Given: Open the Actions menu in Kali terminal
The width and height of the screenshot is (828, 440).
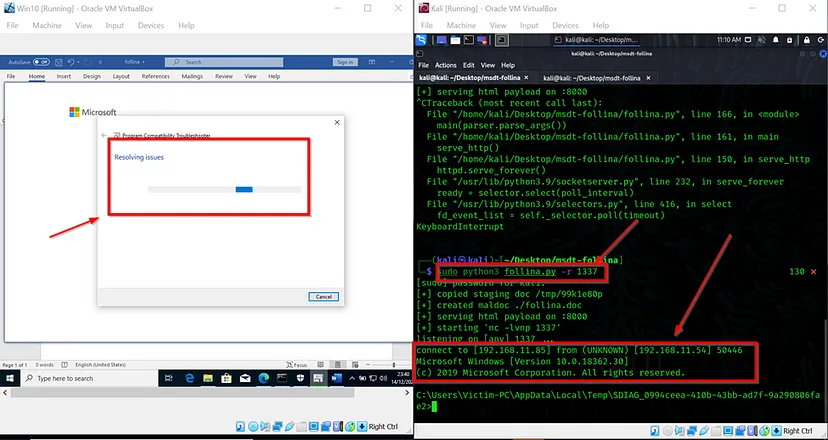Looking at the screenshot, I should 445,65.
